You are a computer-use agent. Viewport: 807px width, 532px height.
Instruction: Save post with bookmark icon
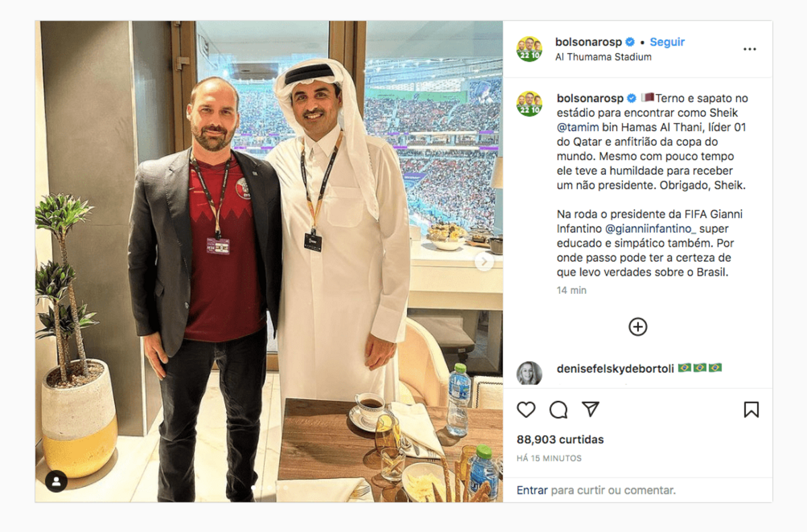coord(751,410)
